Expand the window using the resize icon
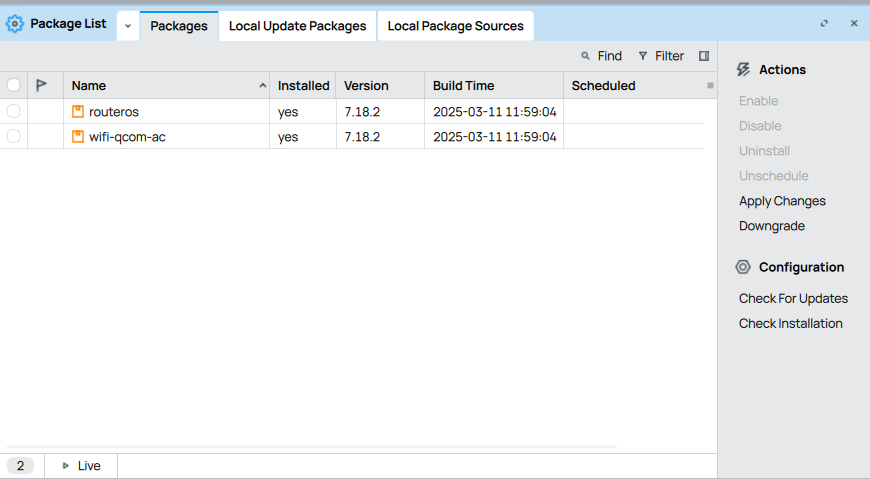The image size is (870, 479). (x=824, y=24)
